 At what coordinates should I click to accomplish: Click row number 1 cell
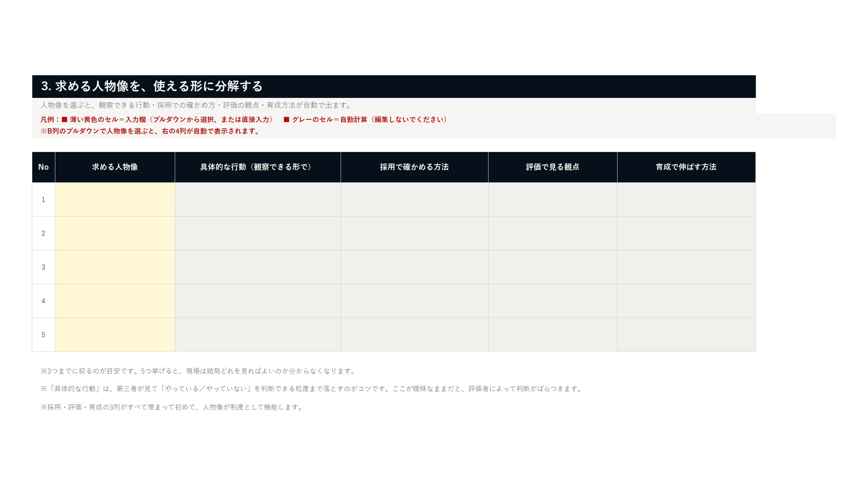[43, 199]
